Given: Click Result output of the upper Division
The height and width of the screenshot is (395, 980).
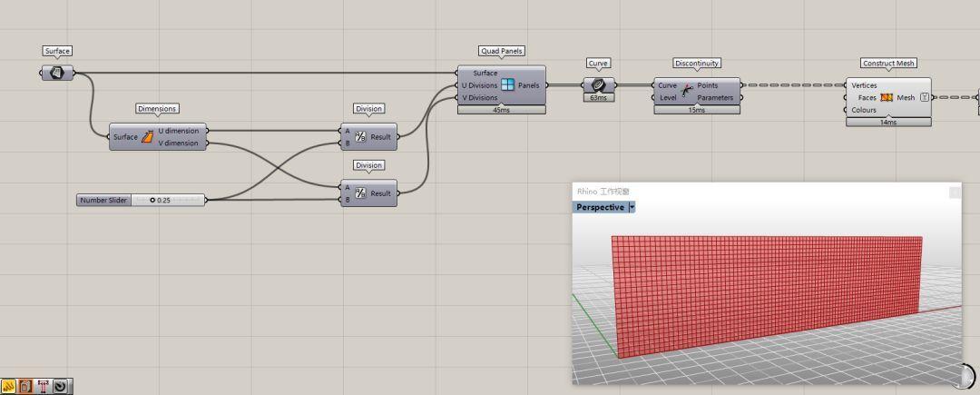Looking at the screenshot, I should 380,137.
